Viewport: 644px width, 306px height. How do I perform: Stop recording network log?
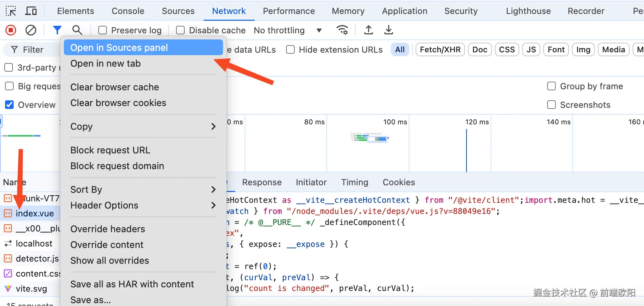[11, 30]
